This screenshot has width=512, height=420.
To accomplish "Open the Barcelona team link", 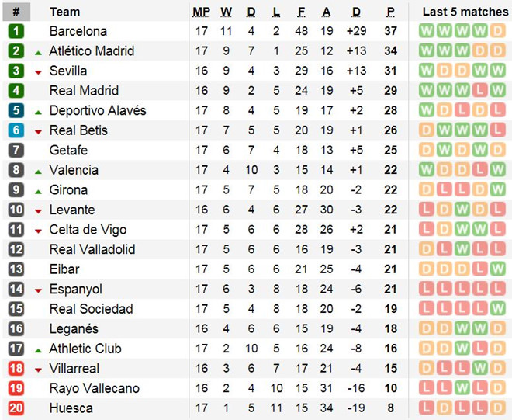I will [x=78, y=31].
